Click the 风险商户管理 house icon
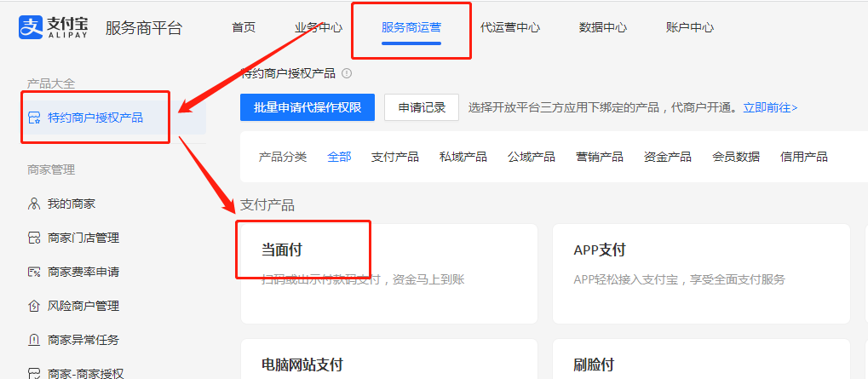 34,306
